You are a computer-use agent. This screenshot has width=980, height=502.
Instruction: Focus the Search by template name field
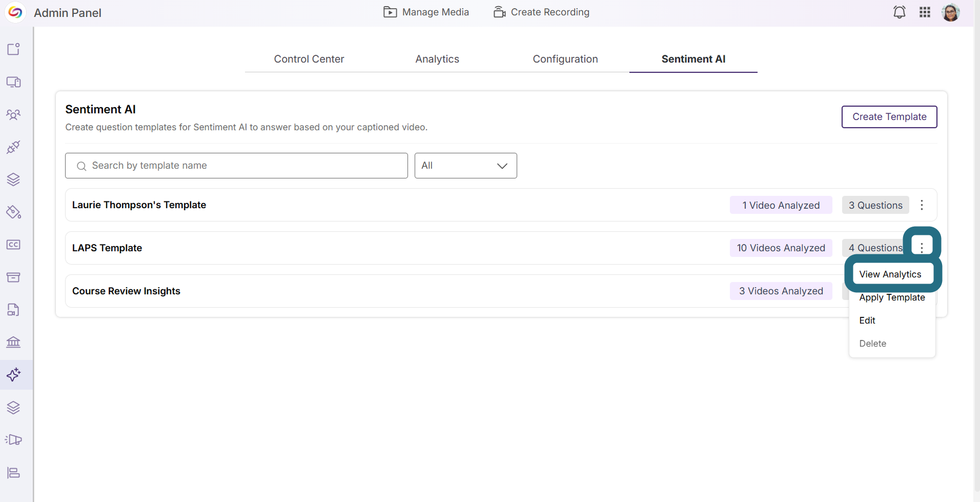click(236, 166)
